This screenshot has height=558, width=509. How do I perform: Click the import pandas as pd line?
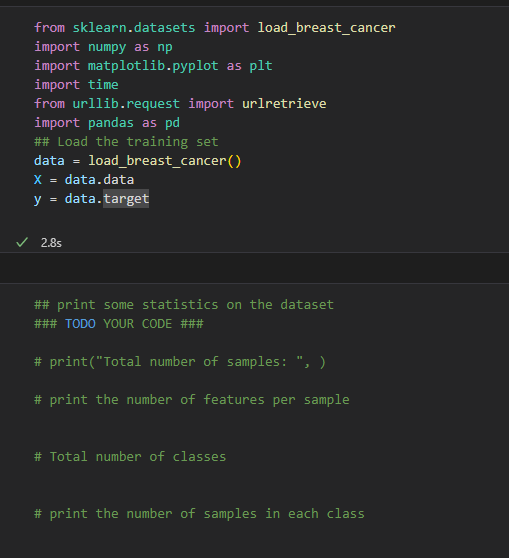(x=107, y=123)
